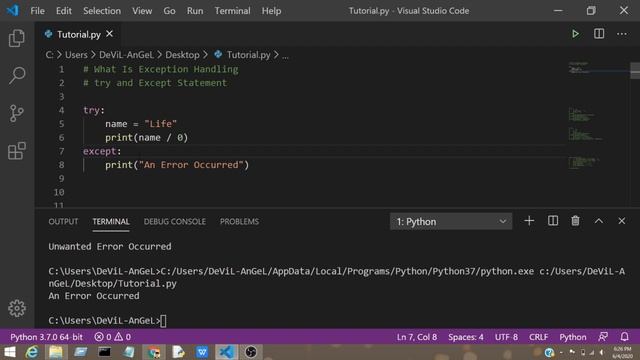Click the VS Code logo icon
This screenshot has width=640, height=360.
(x=12, y=10)
